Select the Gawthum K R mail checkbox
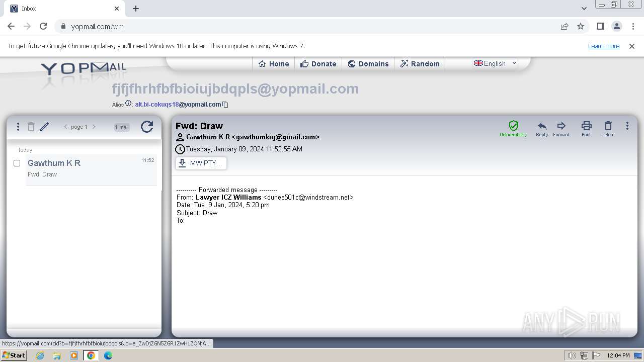644x362 pixels. (x=17, y=163)
